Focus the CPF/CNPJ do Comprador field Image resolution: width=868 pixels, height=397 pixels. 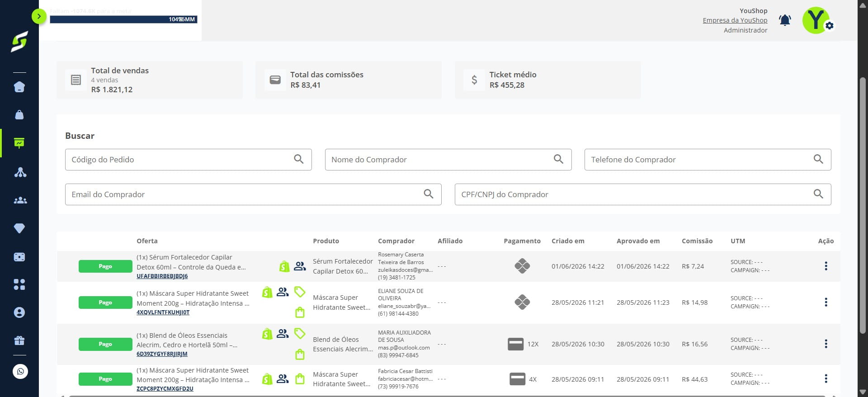click(x=643, y=194)
